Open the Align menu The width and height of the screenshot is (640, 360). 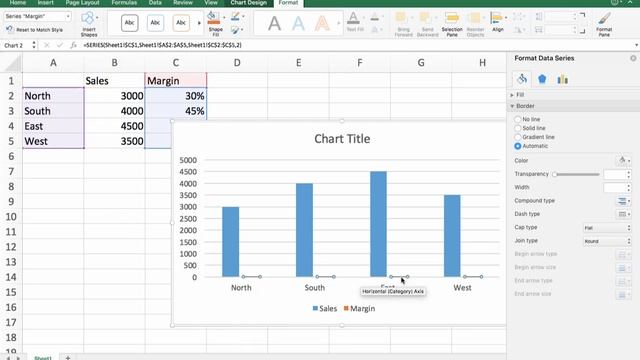(x=498, y=22)
